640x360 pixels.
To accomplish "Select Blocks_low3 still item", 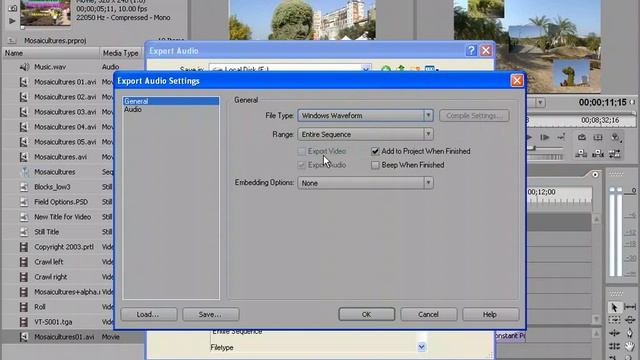I will [x=52, y=187].
